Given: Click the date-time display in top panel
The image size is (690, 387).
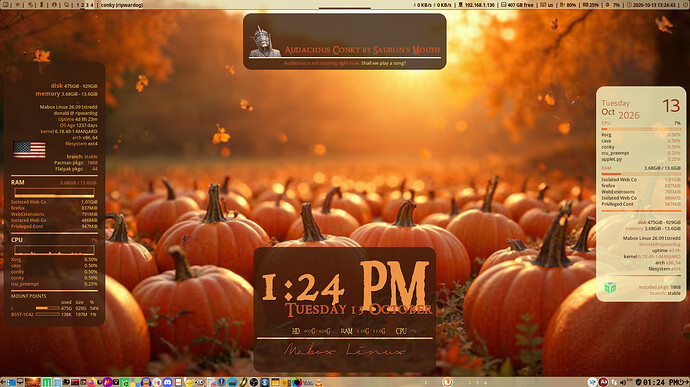Looking at the screenshot, I should pos(651,5).
